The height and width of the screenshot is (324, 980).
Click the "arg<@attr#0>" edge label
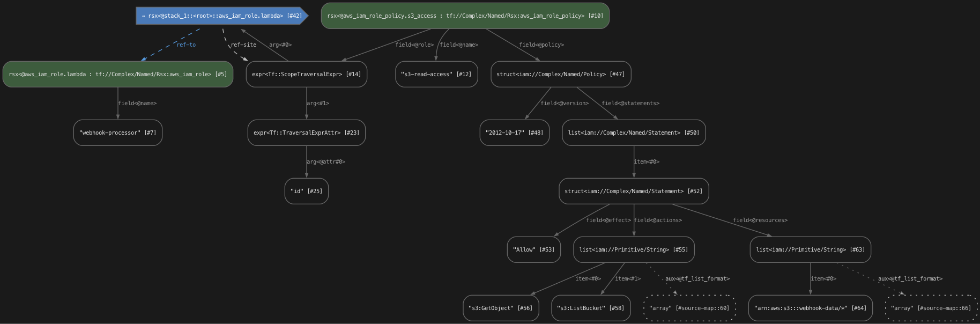coord(326,161)
